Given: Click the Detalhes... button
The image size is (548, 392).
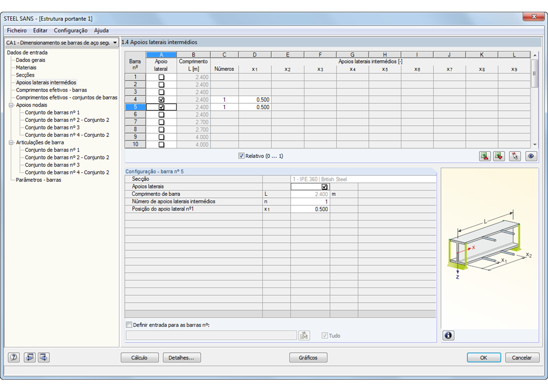Looking at the screenshot, I should click(x=181, y=357).
